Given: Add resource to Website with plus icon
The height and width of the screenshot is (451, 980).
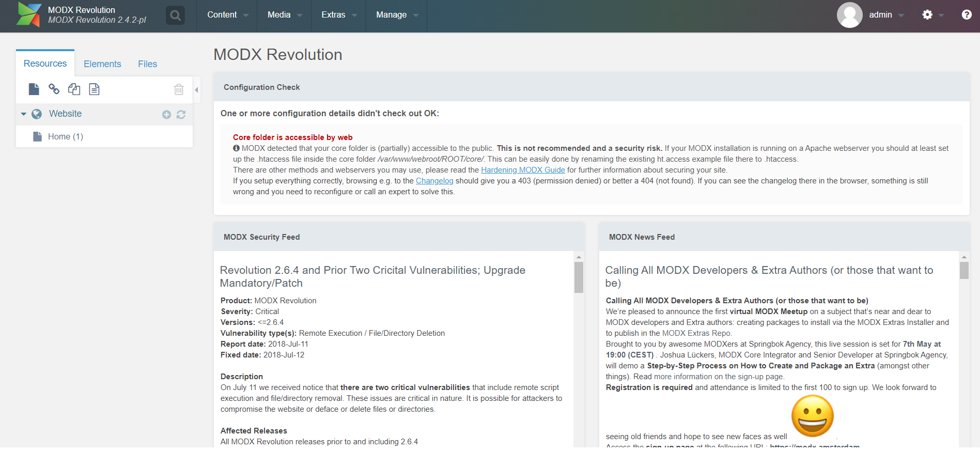Looking at the screenshot, I should tap(166, 115).
